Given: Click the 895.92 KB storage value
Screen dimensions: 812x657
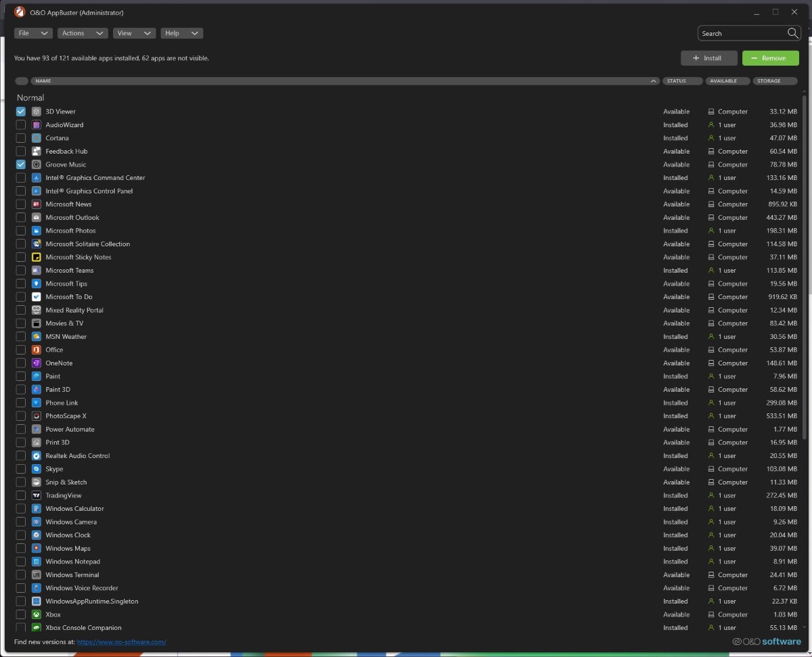Looking at the screenshot, I should point(783,204).
